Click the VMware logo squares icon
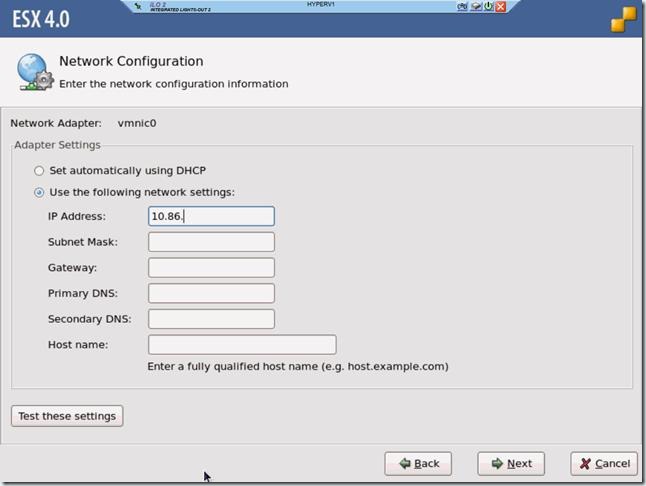 [x=624, y=20]
